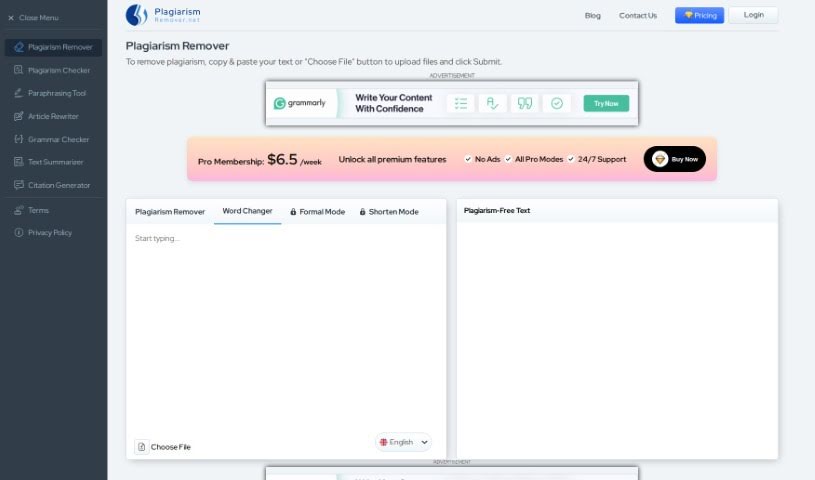Viewport: 815px width, 480px height.
Task: Click the circled checkmark icon in ad
Action: tap(557, 103)
